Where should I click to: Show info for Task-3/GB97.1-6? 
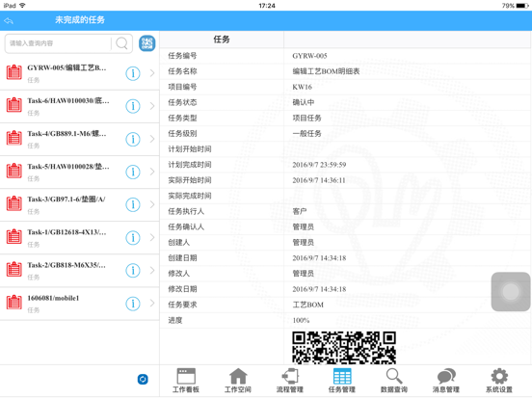(x=133, y=204)
